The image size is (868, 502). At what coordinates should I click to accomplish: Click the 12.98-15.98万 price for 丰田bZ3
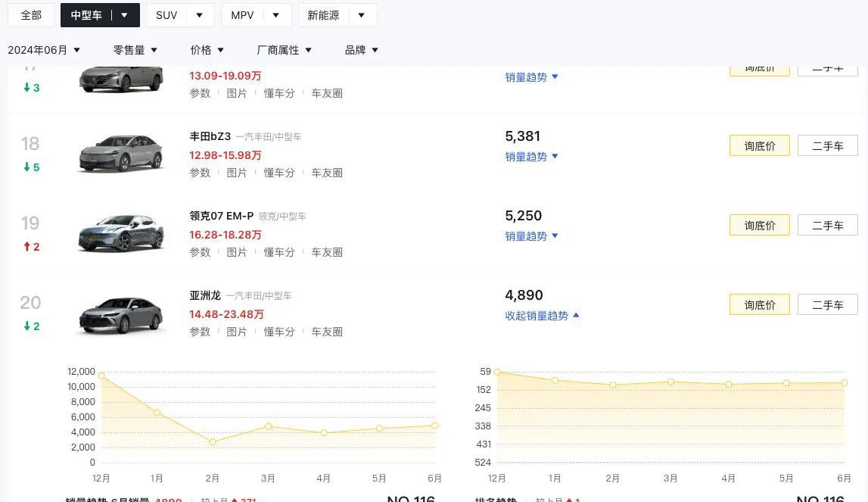click(226, 156)
